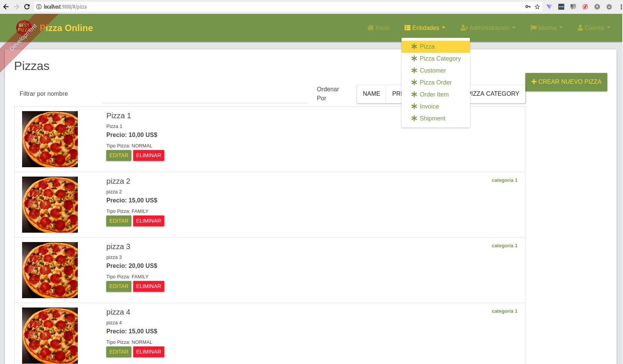
Task: Delete Pizza 1 with Eliminar button
Action: [x=149, y=155]
